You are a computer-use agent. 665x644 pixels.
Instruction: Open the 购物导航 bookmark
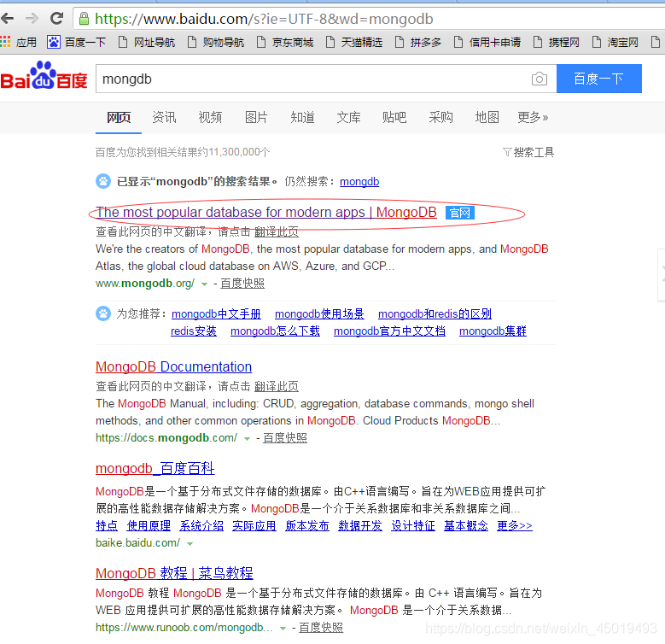point(216,42)
